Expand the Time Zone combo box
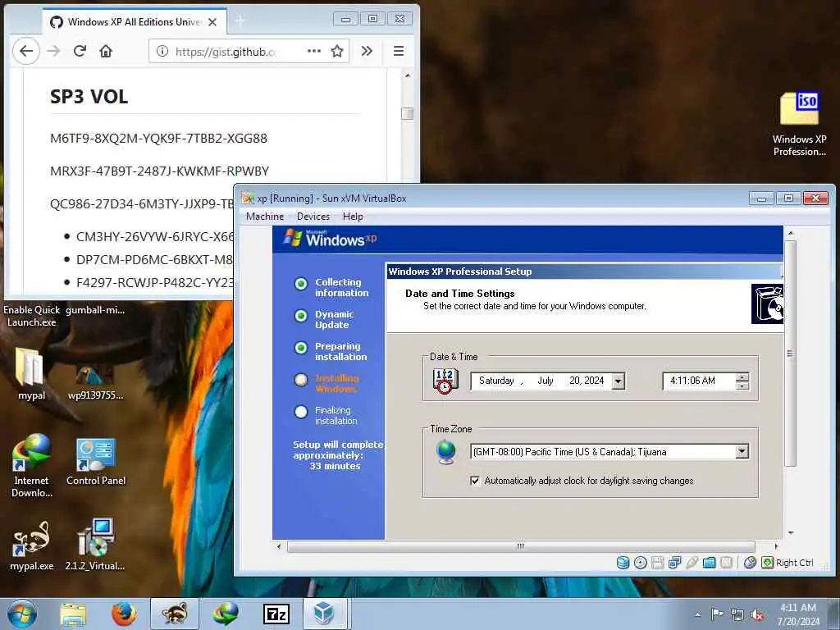Image resolution: width=840 pixels, height=630 pixels. click(742, 452)
